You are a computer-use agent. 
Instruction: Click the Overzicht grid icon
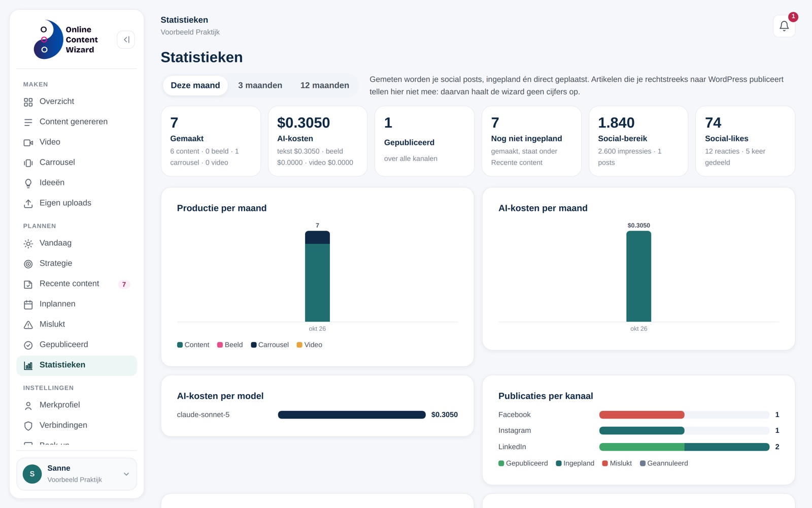28,102
